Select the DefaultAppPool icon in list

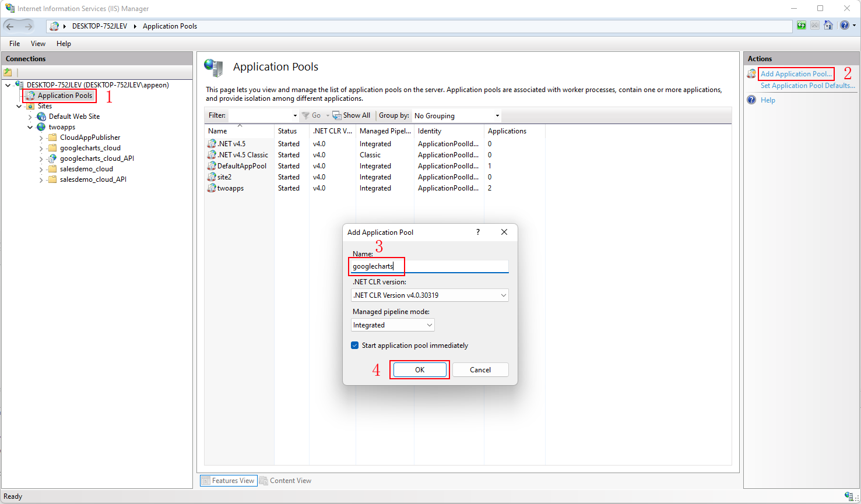coord(212,166)
